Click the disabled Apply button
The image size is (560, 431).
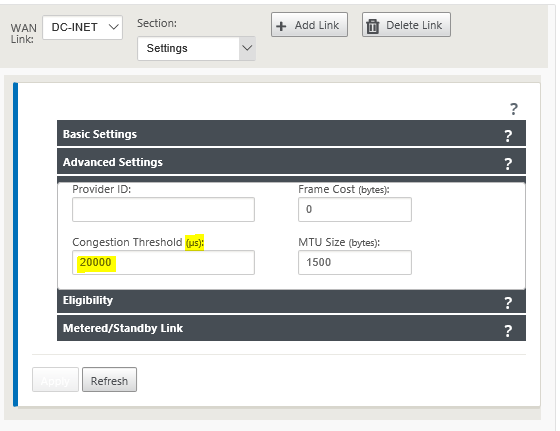[55, 380]
